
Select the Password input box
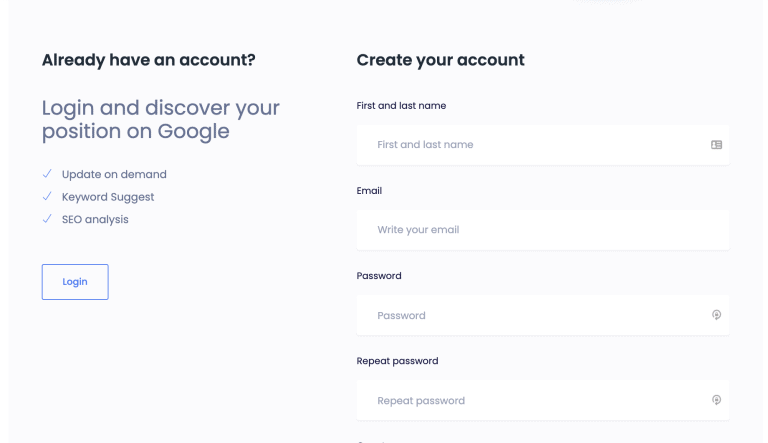[x=543, y=315]
